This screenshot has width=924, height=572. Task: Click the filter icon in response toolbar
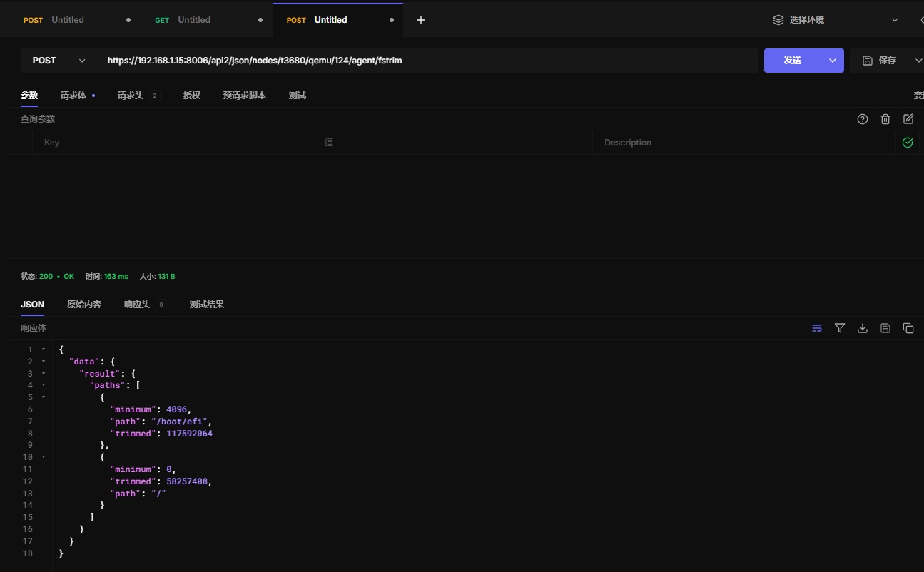tap(840, 328)
